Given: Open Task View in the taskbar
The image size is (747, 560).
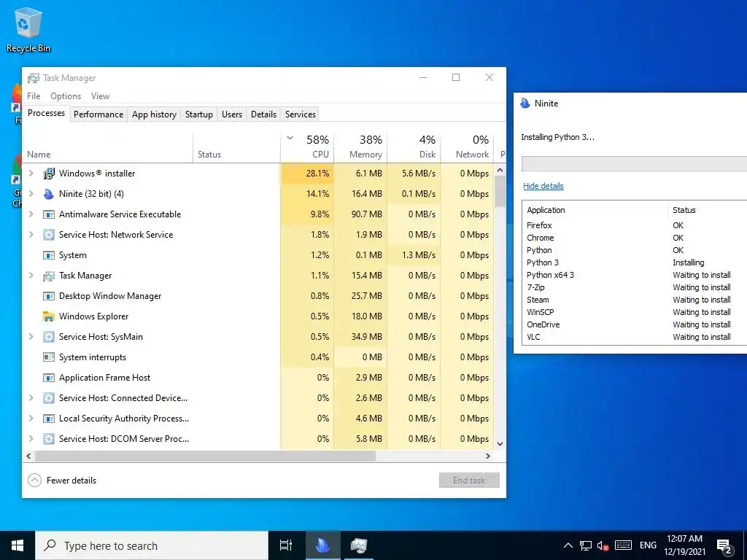Looking at the screenshot, I should 286,545.
